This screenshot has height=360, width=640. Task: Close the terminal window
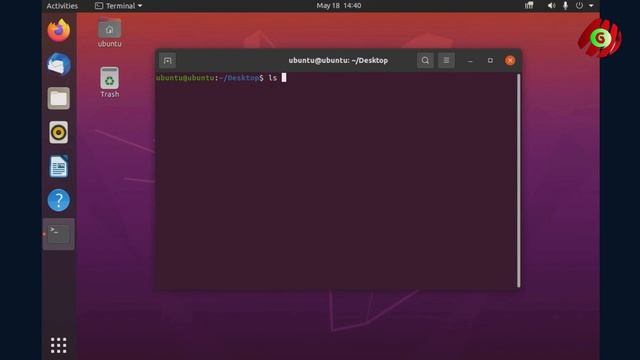coord(510,60)
